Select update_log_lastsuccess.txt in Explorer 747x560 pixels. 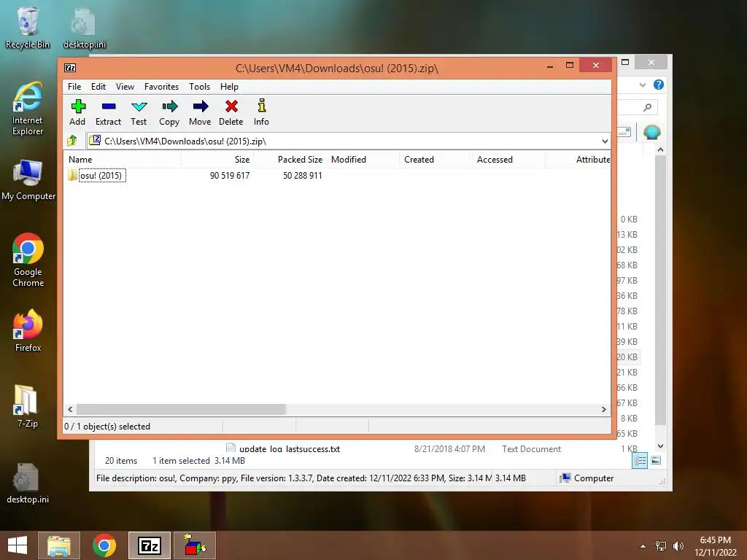[289, 449]
